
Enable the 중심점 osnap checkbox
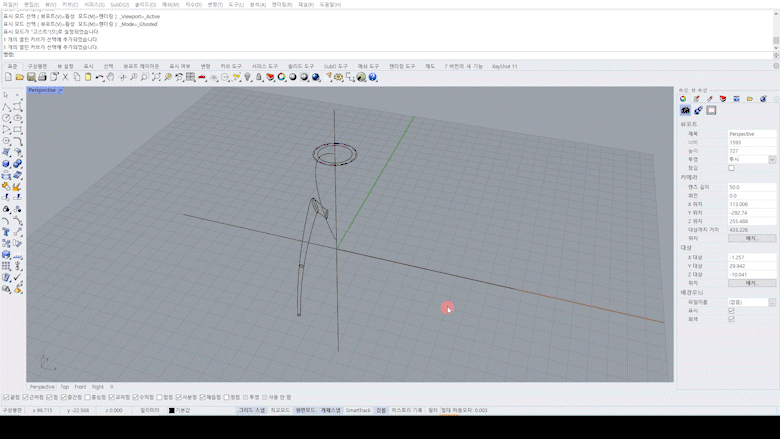87,397
